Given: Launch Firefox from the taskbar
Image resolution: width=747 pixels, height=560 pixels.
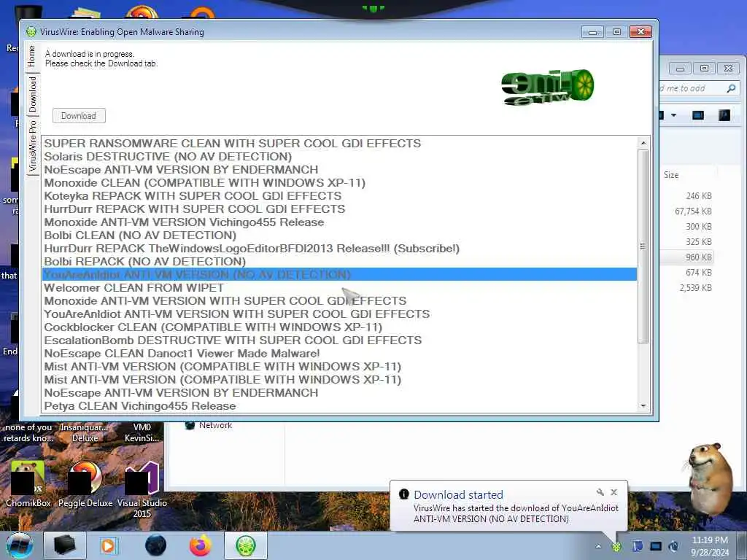Looking at the screenshot, I should point(201,545).
